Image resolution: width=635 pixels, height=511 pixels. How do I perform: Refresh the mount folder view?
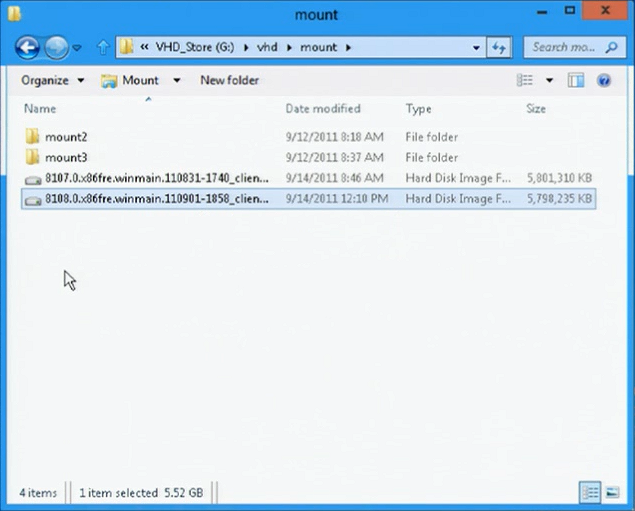pos(499,47)
